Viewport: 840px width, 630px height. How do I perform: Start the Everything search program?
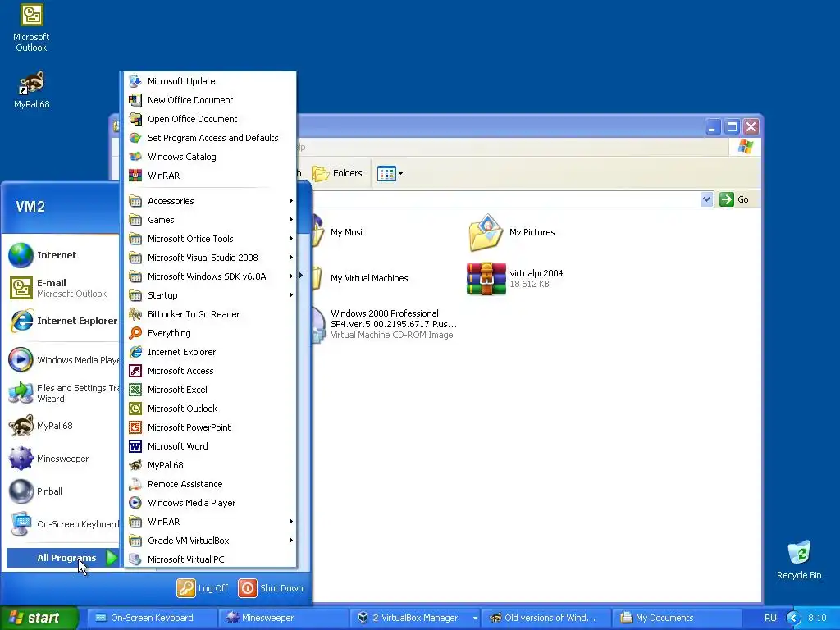pos(210,333)
